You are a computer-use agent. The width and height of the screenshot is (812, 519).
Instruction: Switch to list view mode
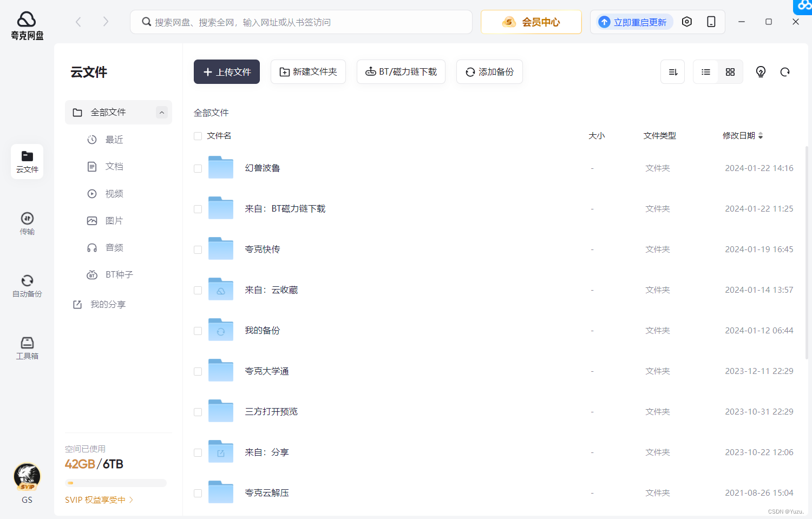click(705, 71)
